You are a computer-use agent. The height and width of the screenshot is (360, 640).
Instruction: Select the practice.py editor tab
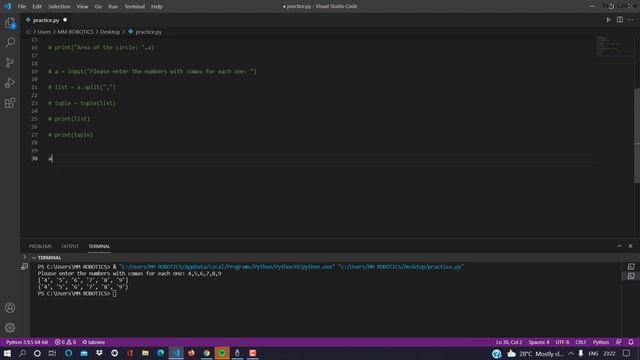tap(46, 20)
